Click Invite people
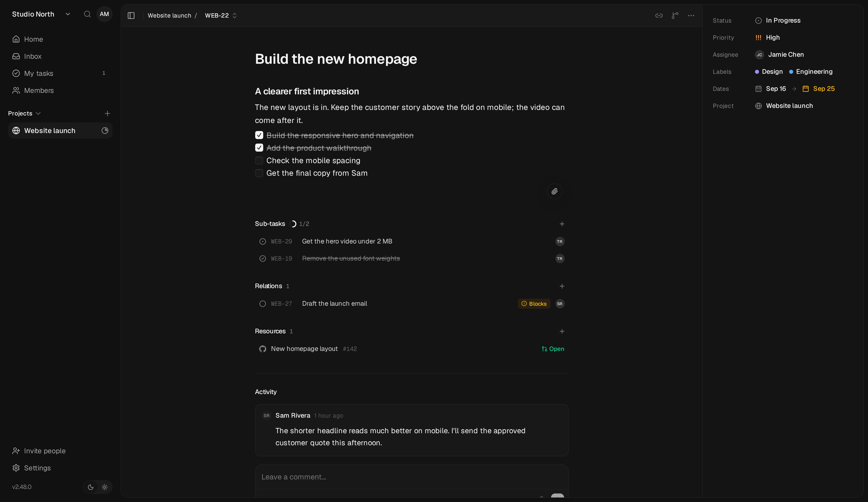 (60, 451)
